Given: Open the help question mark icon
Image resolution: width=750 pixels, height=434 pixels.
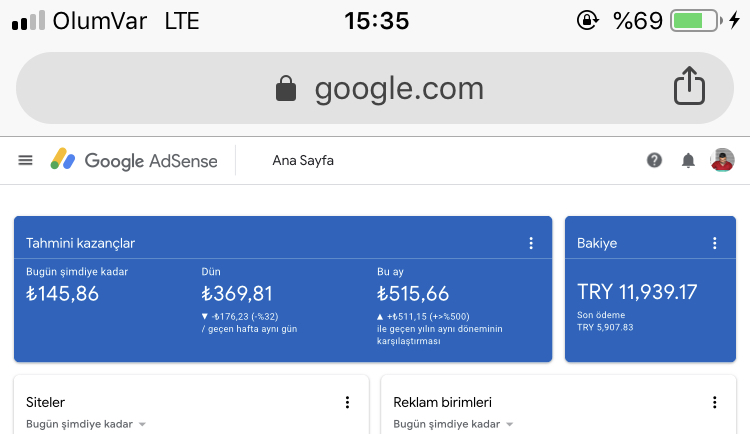Looking at the screenshot, I should 654,160.
